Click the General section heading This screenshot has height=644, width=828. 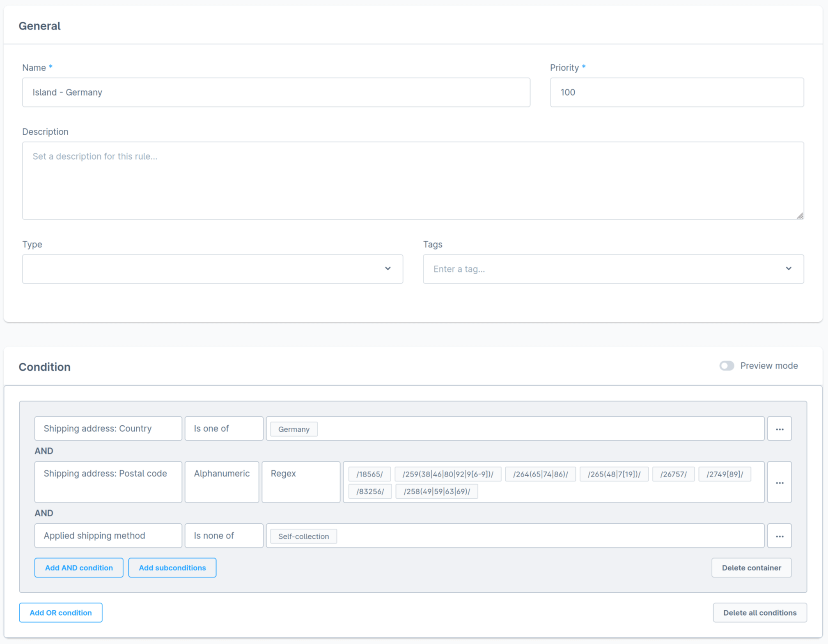pos(39,26)
